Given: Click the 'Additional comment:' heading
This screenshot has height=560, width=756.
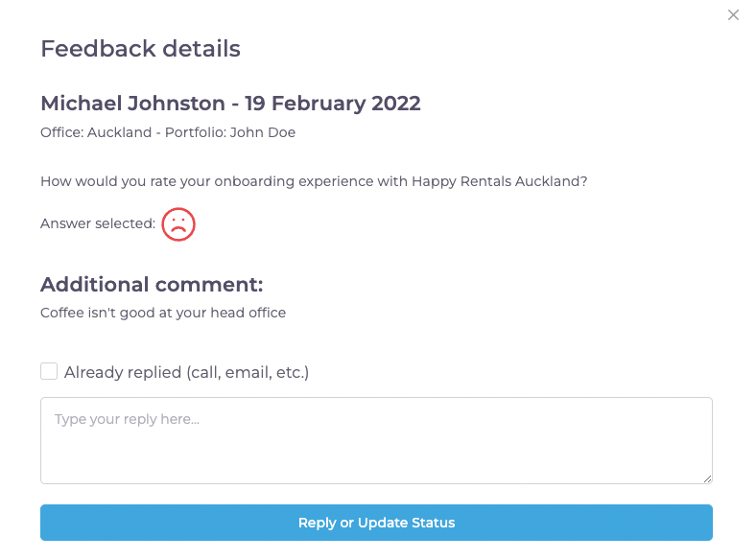Looking at the screenshot, I should pos(152,285).
